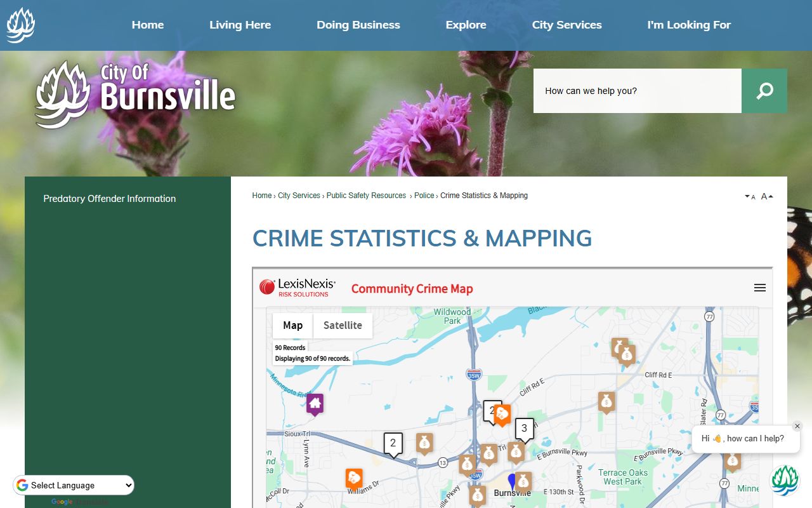Open the City of Burnsville banner logo
The height and width of the screenshot is (508, 812).
coord(135,95)
